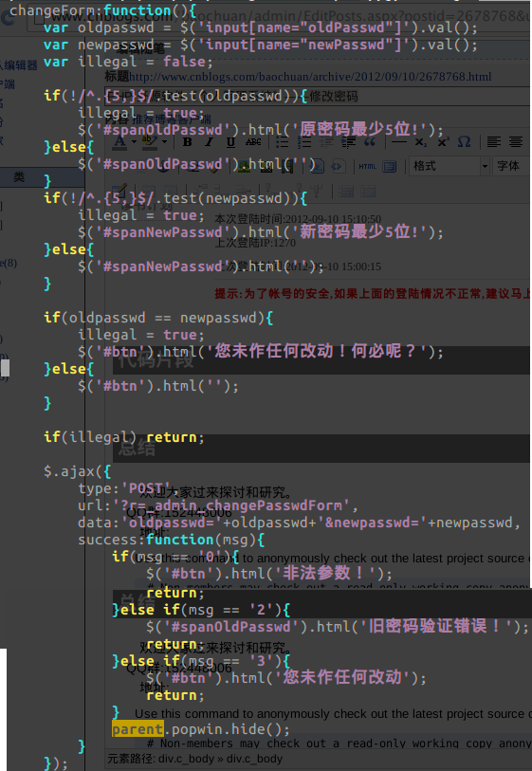Image resolution: width=532 pixels, height=771 pixels.
Task: Insert a special character with Omega icon
Action: pos(464,142)
